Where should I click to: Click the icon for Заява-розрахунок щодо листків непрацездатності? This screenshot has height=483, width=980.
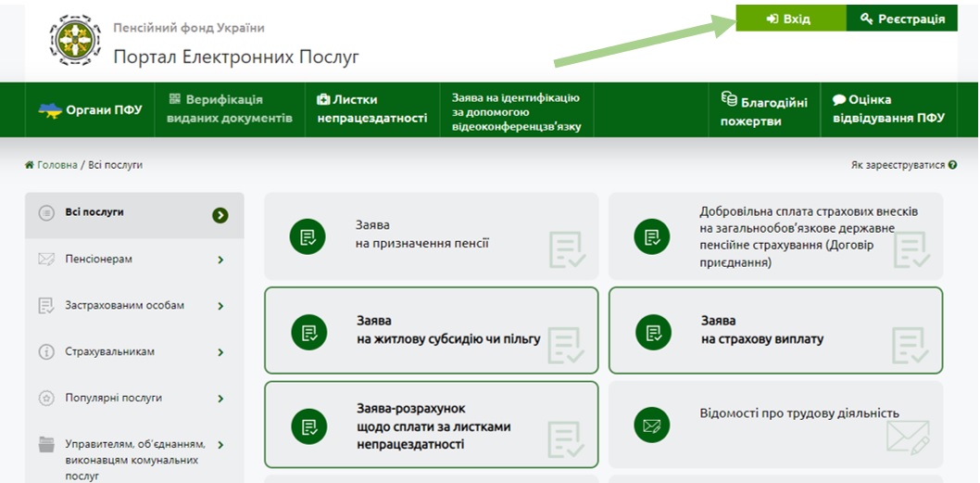point(308,427)
